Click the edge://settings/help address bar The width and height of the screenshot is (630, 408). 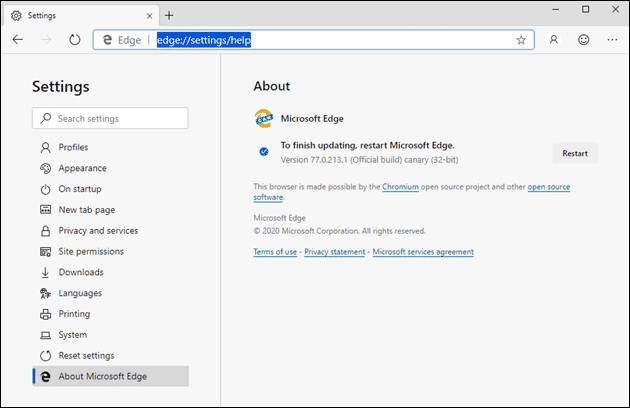[313, 40]
